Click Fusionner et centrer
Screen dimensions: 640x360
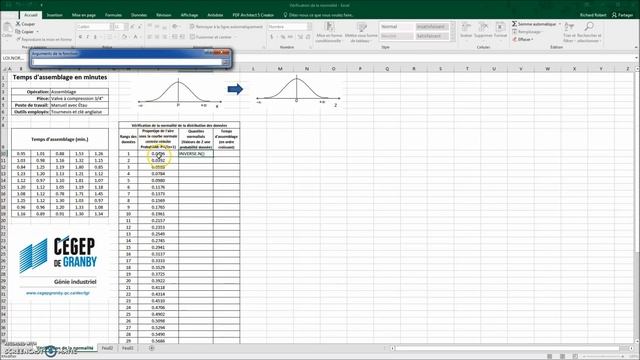pyautogui.click(x=211, y=37)
